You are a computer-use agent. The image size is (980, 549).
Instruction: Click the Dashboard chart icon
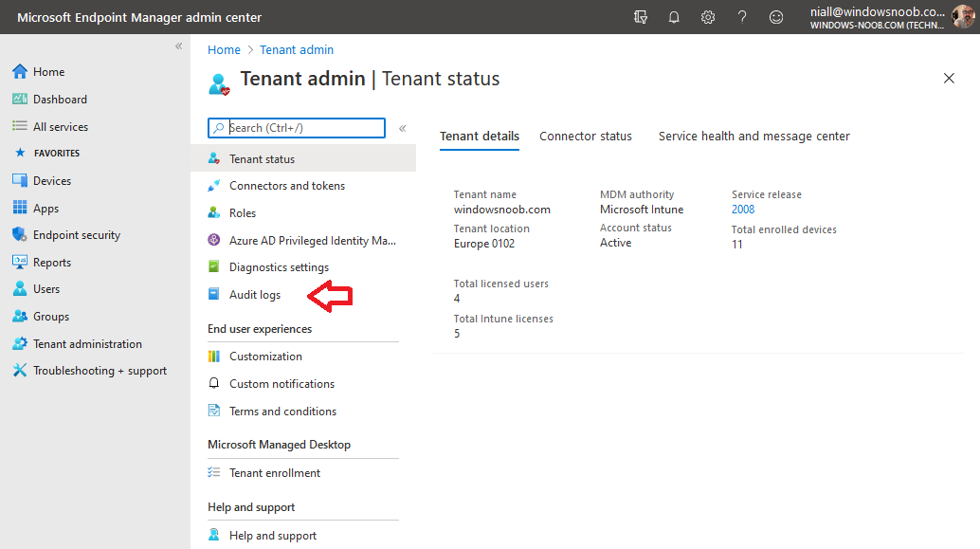click(x=19, y=99)
